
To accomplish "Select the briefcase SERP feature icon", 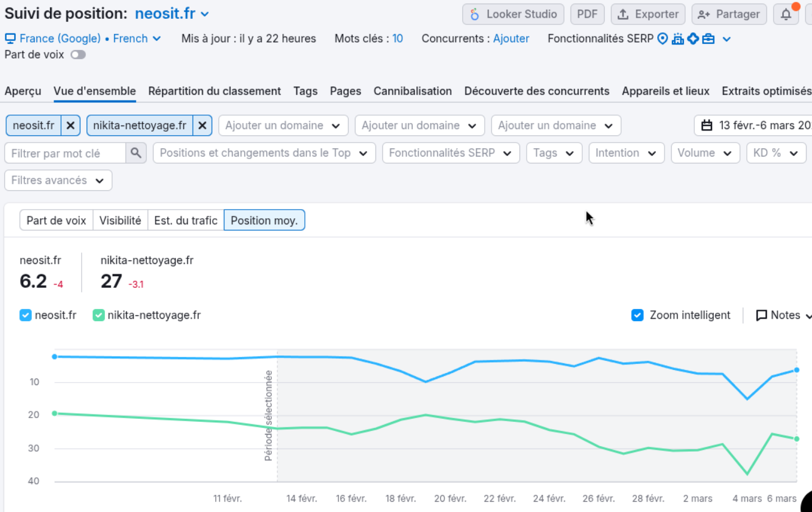I will (x=708, y=38).
